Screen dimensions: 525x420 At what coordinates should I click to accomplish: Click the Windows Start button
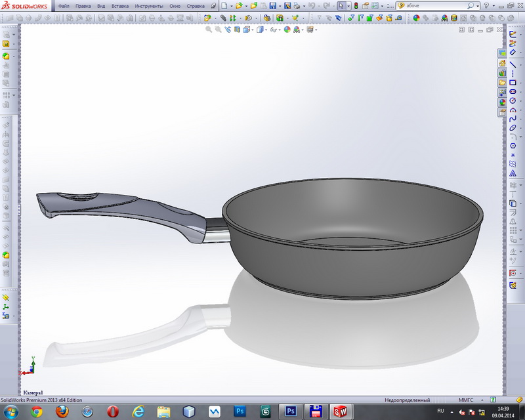(x=10, y=411)
